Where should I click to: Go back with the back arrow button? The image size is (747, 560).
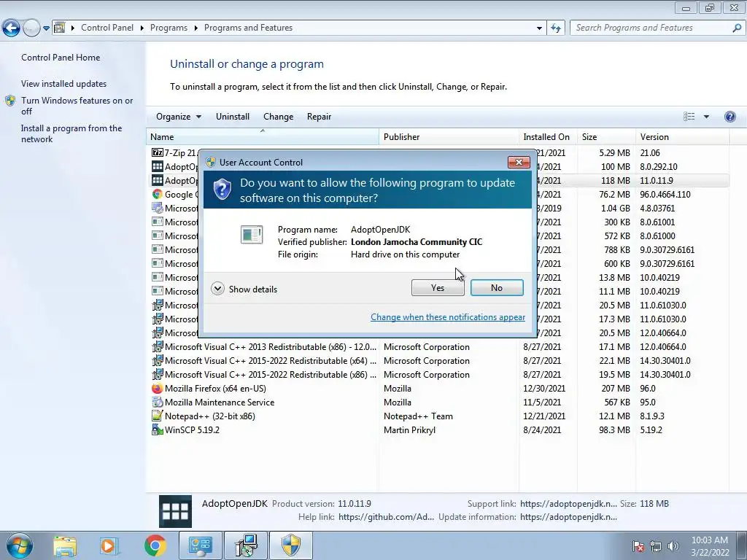pyautogui.click(x=11, y=28)
